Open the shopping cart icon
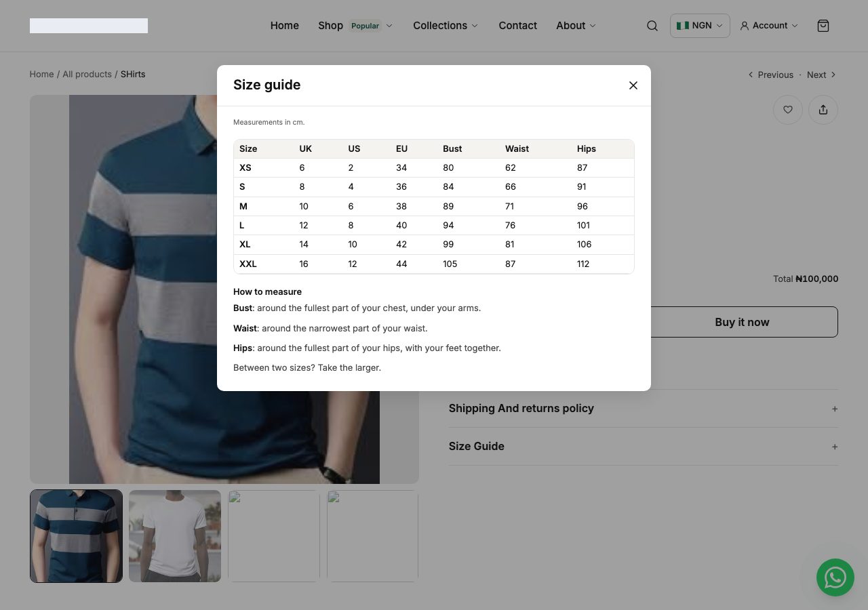 pyautogui.click(x=823, y=26)
